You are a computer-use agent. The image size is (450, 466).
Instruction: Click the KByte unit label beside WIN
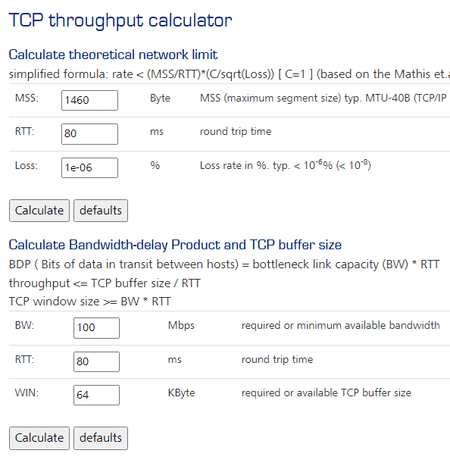tap(181, 393)
